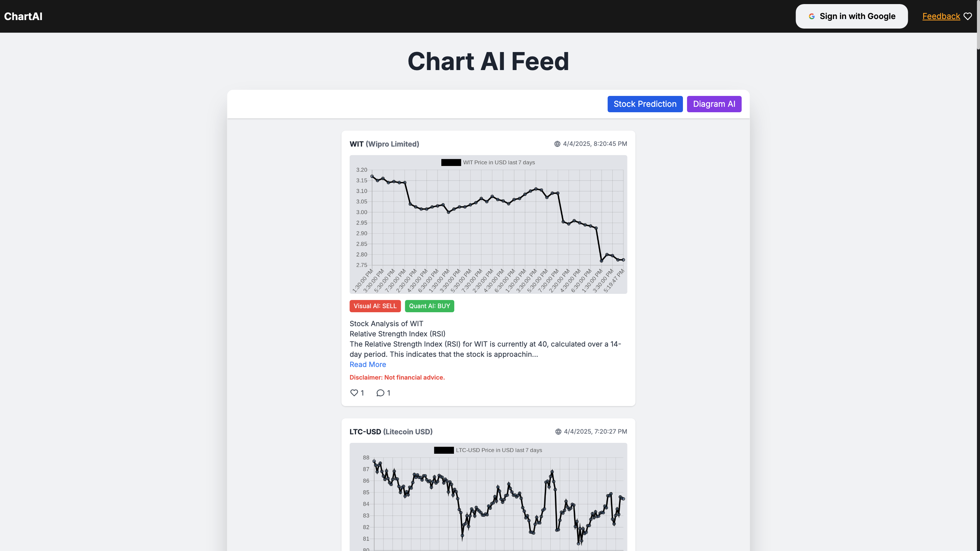Open the Stock Prediction tab
The height and width of the screenshot is (551, 980).
pos(645,104)
